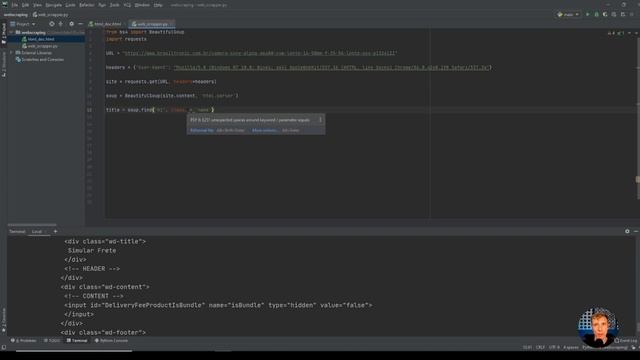This screenshot has width=640, height=360.
Task: Click the expand all icon in the Project panel header
Action: tap(61, 24)
